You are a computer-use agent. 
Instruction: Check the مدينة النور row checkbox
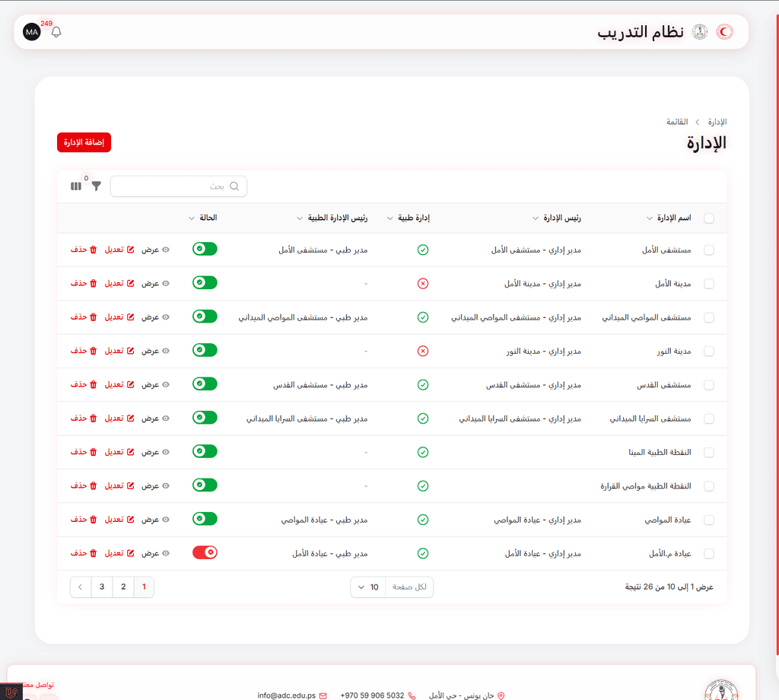[x=709, y=352]
